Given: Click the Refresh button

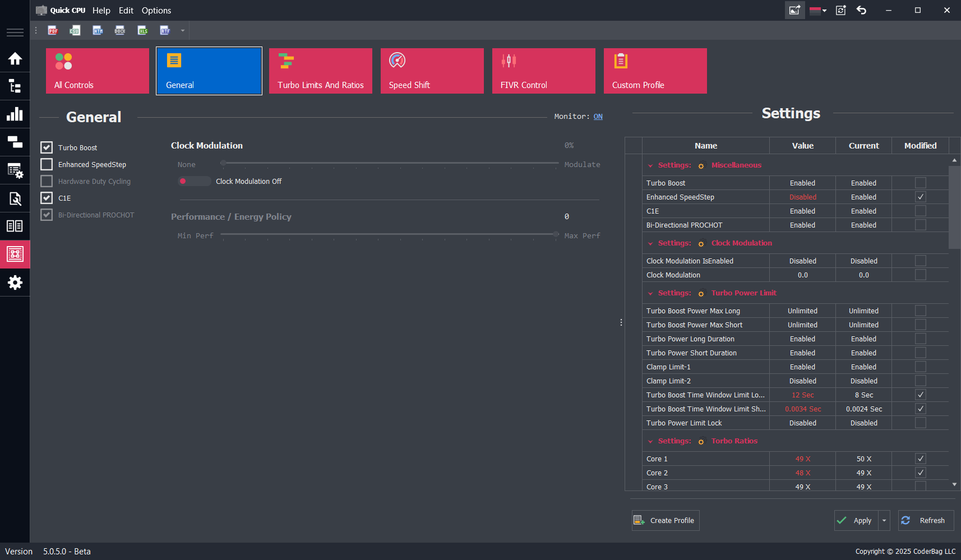Looking at the screenshot, I should 926,520.
